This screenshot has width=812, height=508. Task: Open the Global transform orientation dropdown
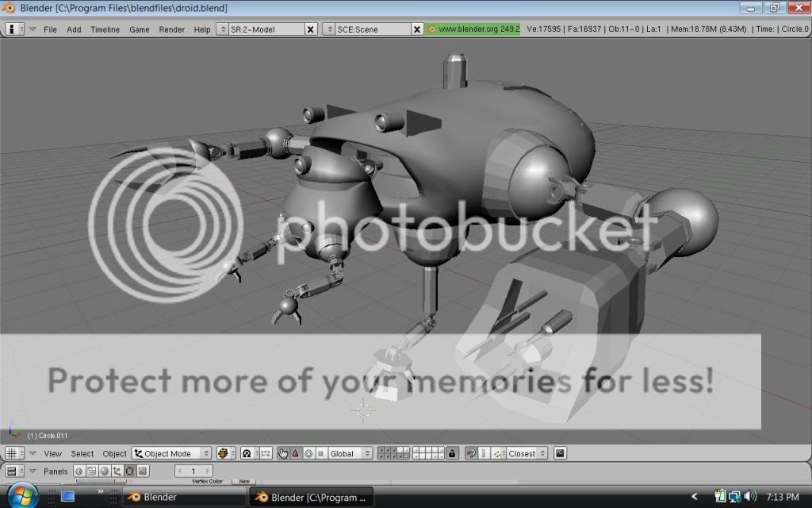(x=347, y=452)
